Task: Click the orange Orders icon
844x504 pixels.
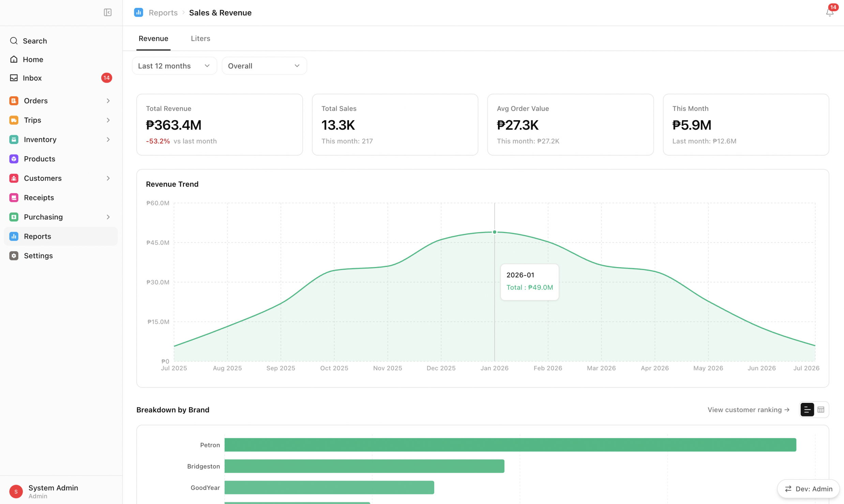Action: (x=14, y=101)
